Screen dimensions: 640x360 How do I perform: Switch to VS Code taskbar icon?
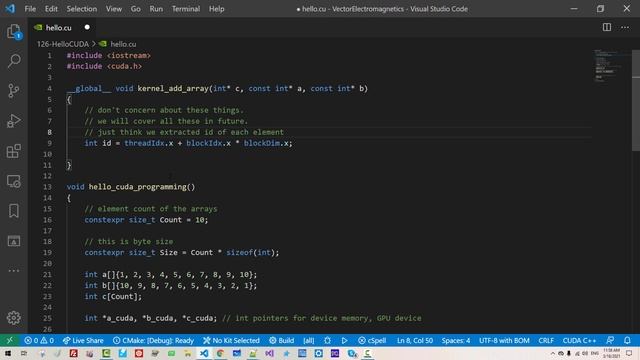204,353
